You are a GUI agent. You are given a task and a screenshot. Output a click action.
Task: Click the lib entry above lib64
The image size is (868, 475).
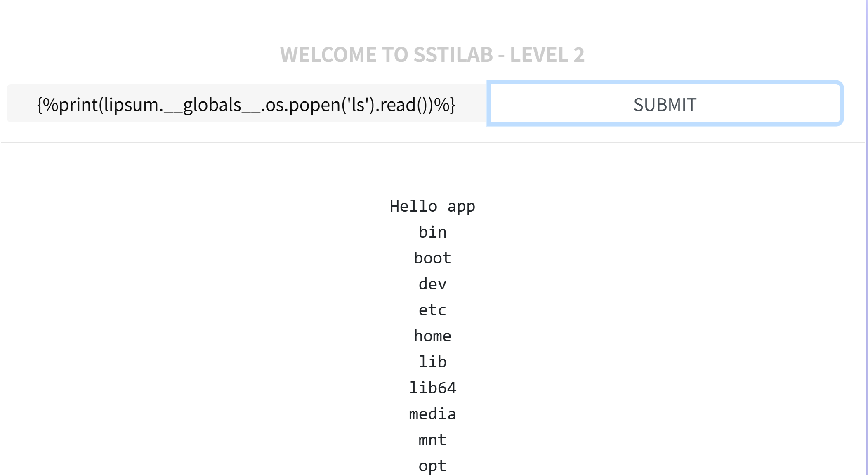point(432,362)
